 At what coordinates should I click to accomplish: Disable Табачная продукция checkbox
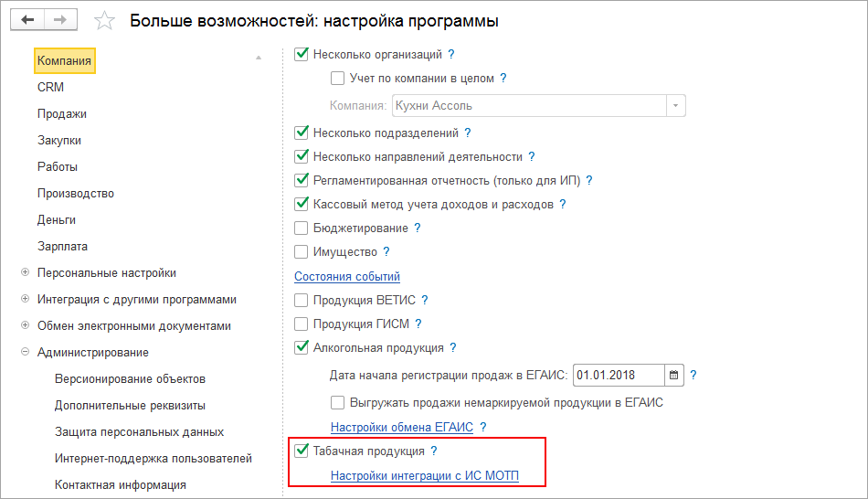302,451
